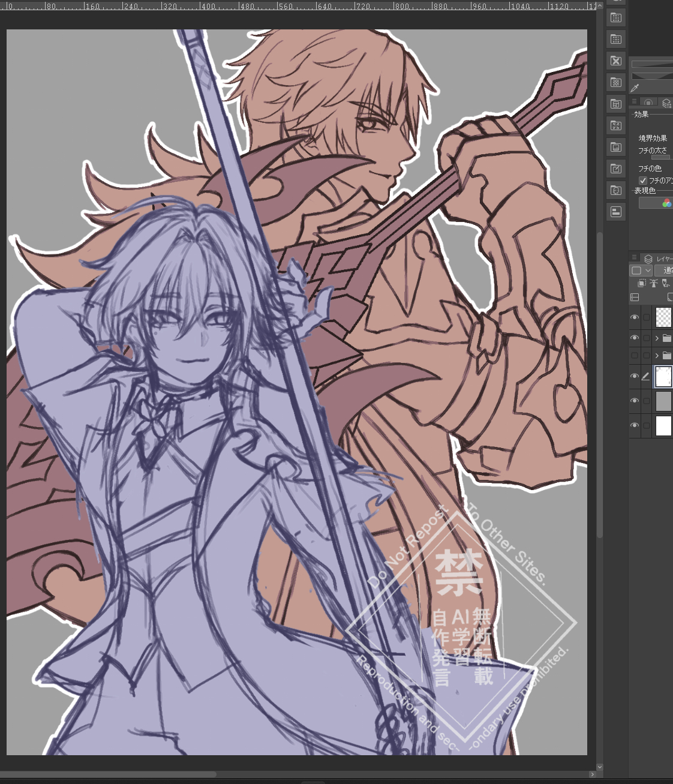Click the set as reference layer lighthouse icon

coord(654,283)
